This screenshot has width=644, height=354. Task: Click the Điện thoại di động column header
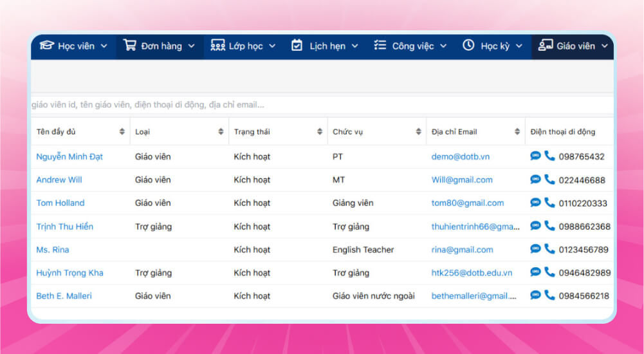click(x=563, y=131)
